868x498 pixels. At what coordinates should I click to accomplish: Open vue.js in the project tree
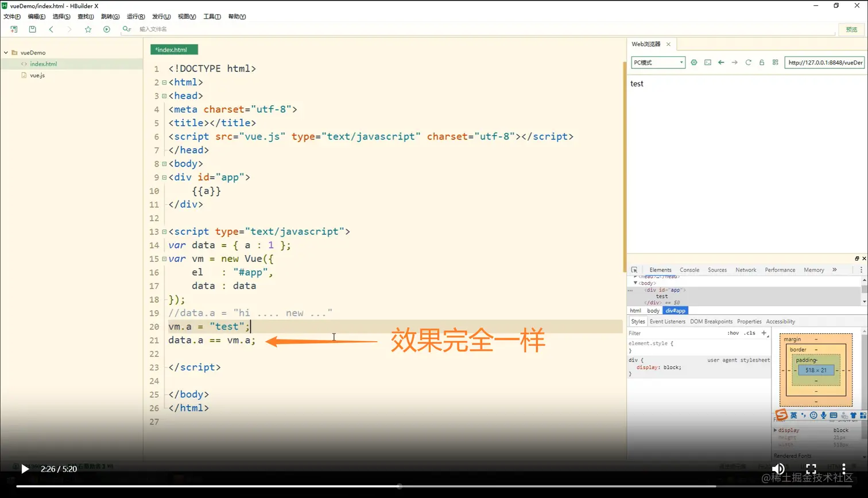(37, 75)
